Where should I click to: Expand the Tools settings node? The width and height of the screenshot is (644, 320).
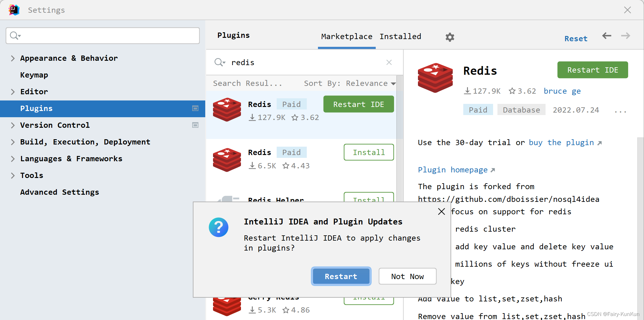(13, 176)
